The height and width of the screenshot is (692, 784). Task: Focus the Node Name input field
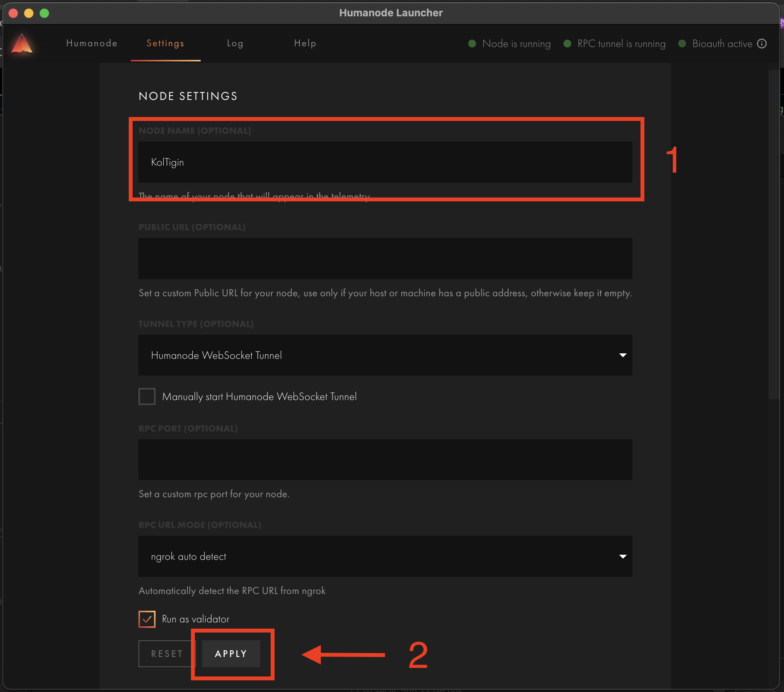(x=385, y=162)
